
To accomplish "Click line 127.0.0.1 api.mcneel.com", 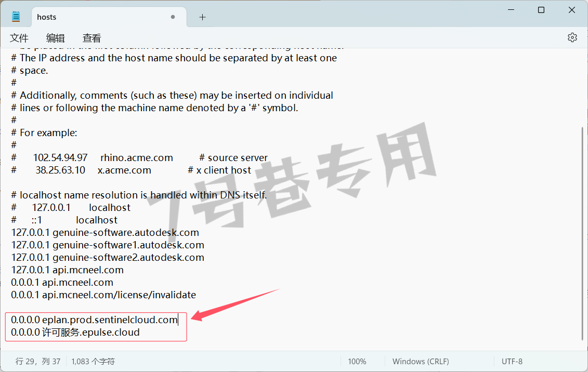I will tap(67, 270).
